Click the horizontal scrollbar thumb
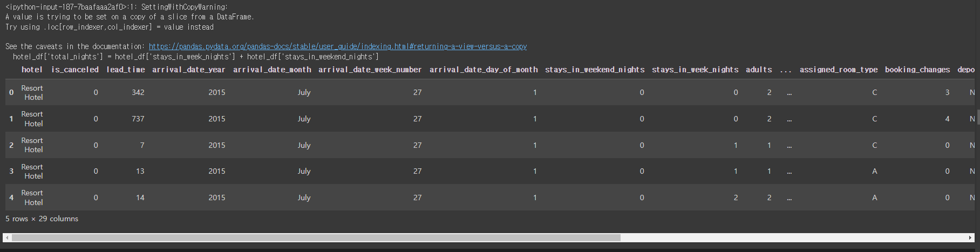This screenshot has height=252, width=980. (316, 237)
